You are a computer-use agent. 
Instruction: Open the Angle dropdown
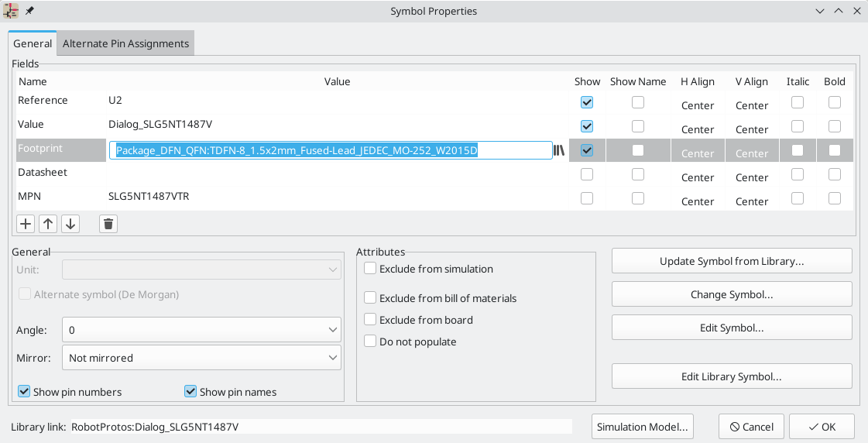pos(201,330)
